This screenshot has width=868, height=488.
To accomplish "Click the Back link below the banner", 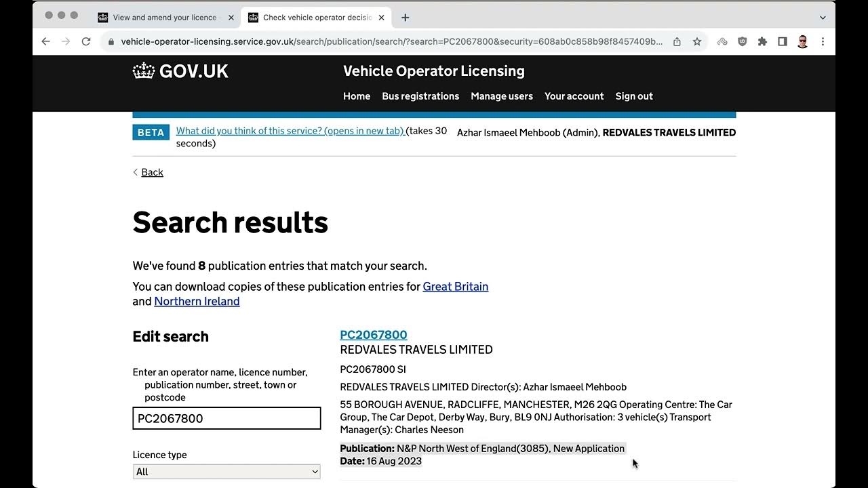I will (152, 172).
